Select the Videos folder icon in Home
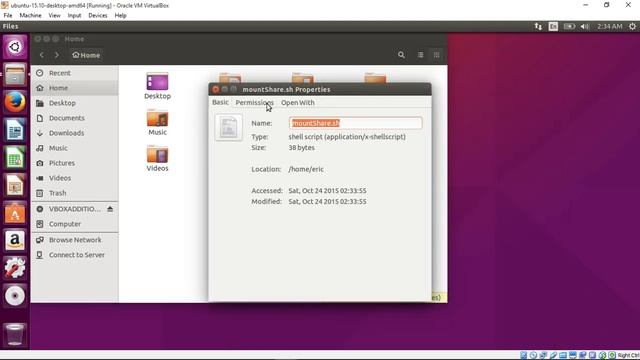This screenshot has height=360, width=640. point(158,155)
